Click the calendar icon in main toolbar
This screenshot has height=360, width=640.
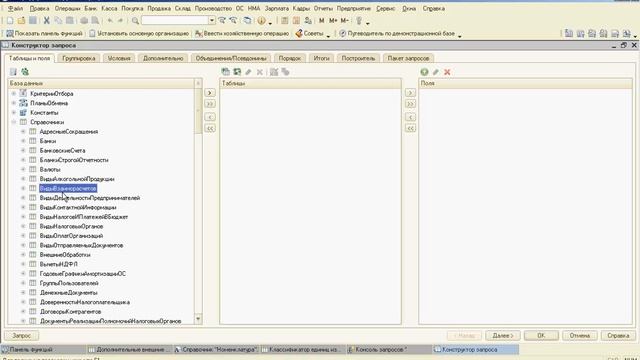[x=296, y=20]
